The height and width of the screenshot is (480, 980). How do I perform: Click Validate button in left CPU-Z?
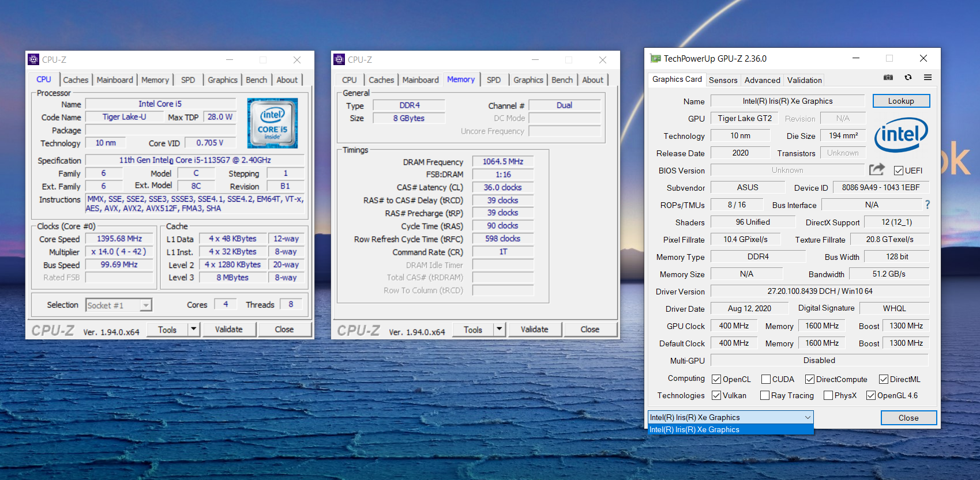[229, 330]
